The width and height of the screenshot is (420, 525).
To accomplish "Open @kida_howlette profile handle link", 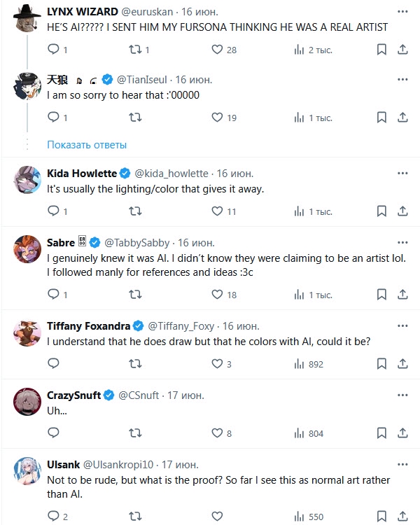I will 171,174.
